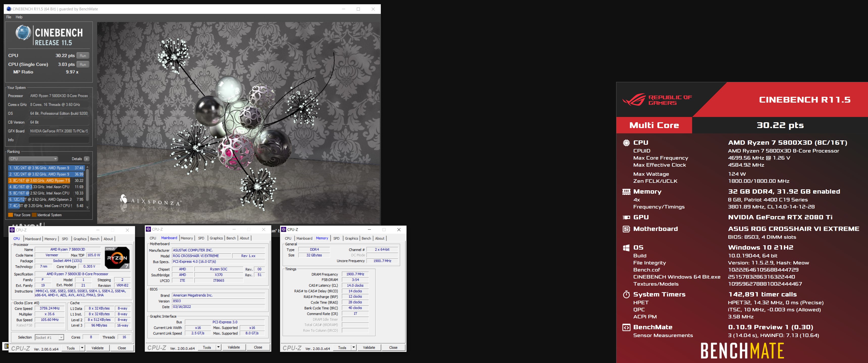Run the CPU Single Core benchmark
The width and height of the screenshot is (868, 363).
coord(83,64)
